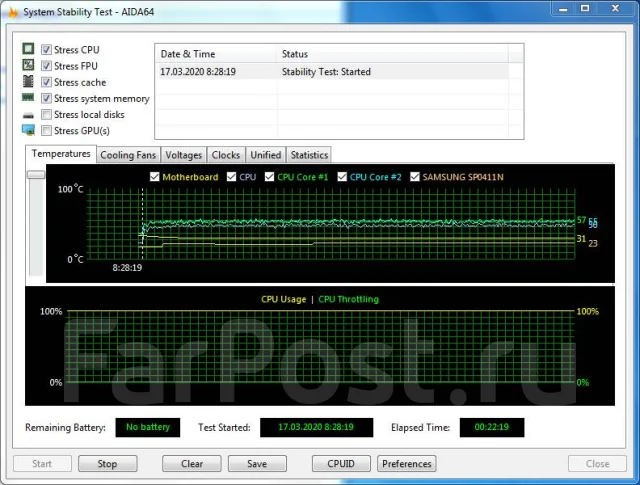Click the Status column header
This screenshot has width=640, height=485.
[x=393, y=54]
